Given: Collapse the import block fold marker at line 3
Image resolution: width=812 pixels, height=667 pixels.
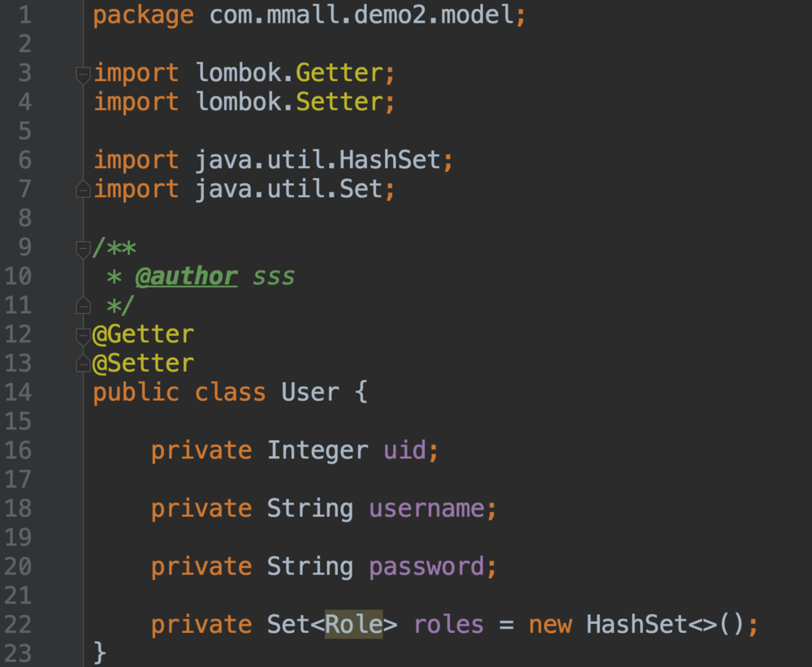Looking at the screenshot, I should point(83,75).
